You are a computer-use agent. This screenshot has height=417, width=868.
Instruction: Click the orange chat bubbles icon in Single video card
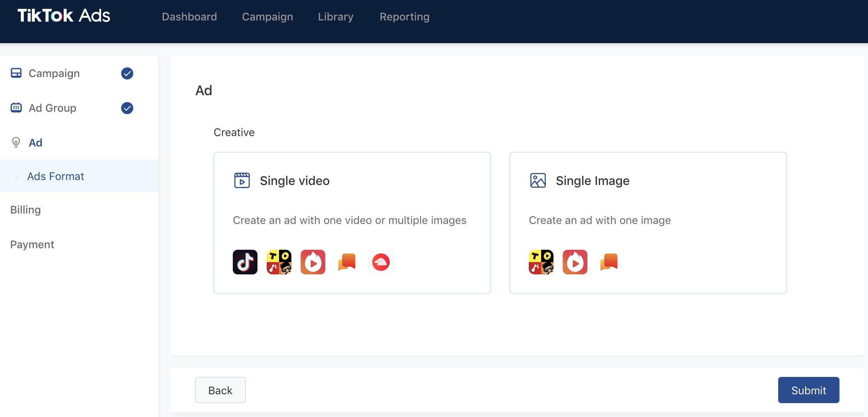(x=347, y=262)
